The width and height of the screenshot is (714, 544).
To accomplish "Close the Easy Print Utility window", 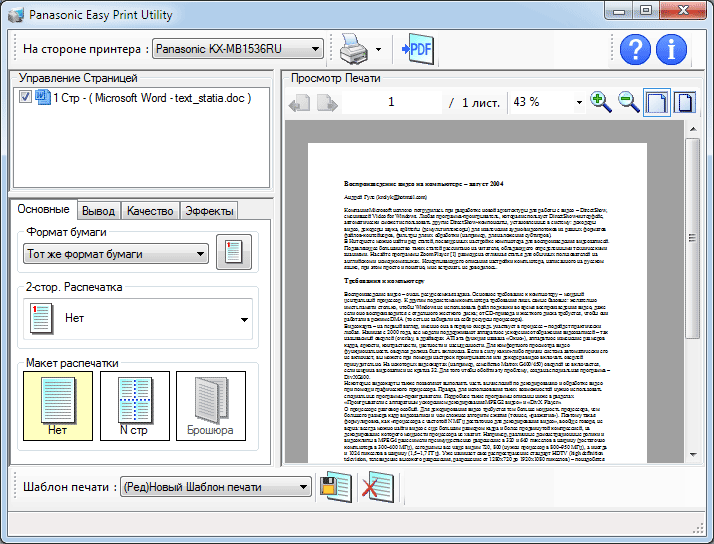I will tap(683, 10).
